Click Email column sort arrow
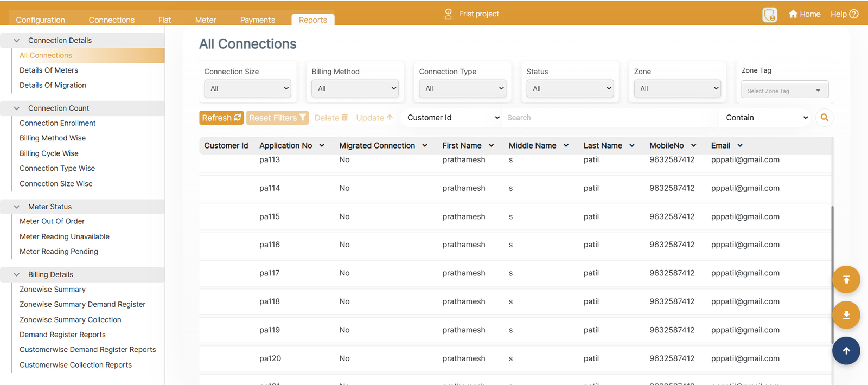 coord(740,145)
